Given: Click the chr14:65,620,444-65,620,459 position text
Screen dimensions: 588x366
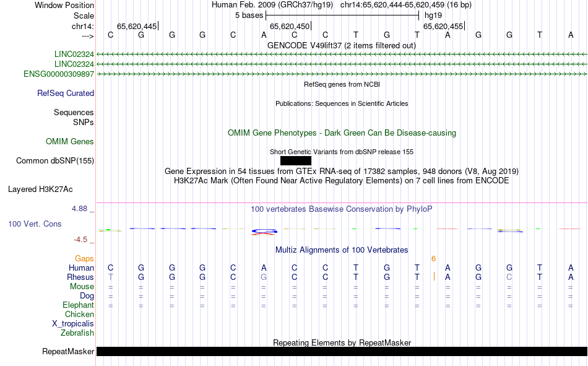Looking at the screenshot, I should pos(406,5).
